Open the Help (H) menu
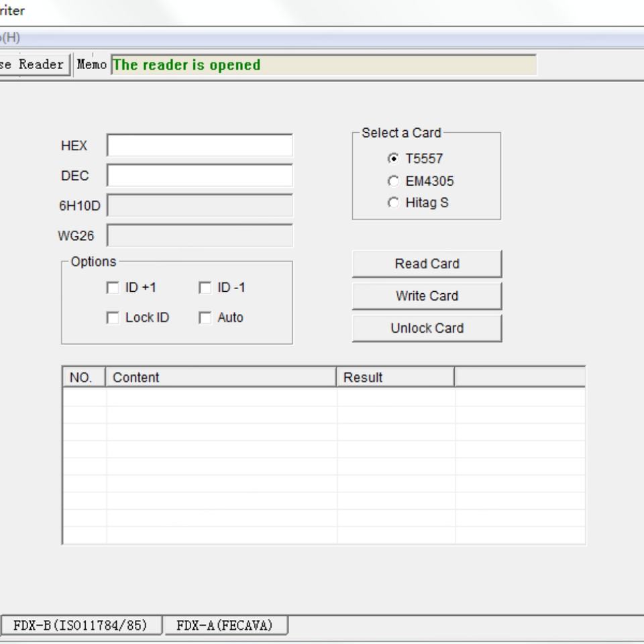644x644 pixels. point(10,38)
